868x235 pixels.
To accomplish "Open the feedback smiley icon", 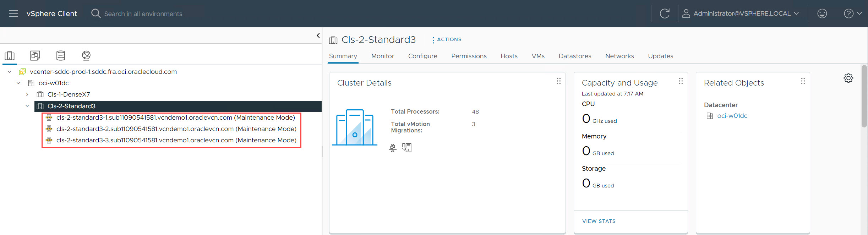I will 822,13.
